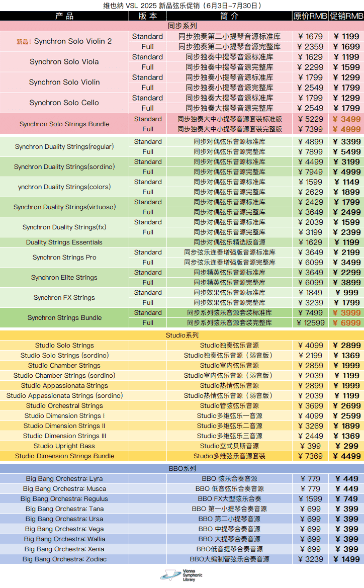
Task: Click the '简 介' column header
Action: 229,16
